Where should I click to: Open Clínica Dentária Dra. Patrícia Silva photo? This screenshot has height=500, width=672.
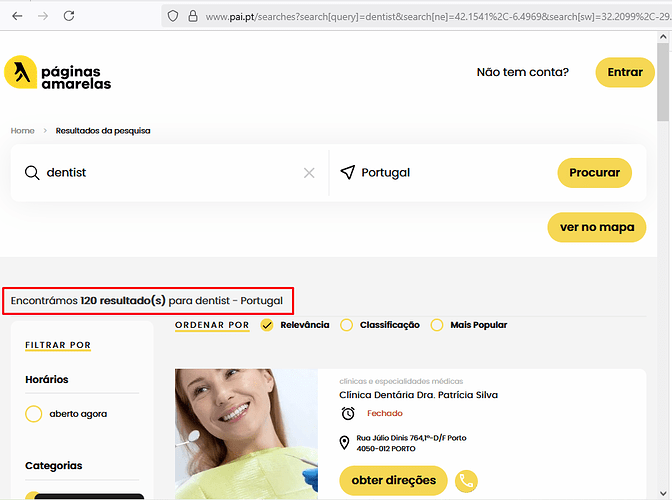click(246, 433)
